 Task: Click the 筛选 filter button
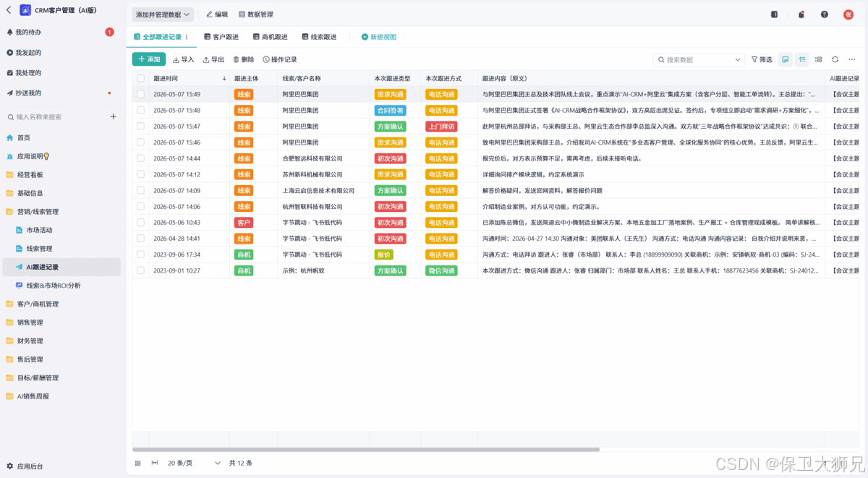762,60
